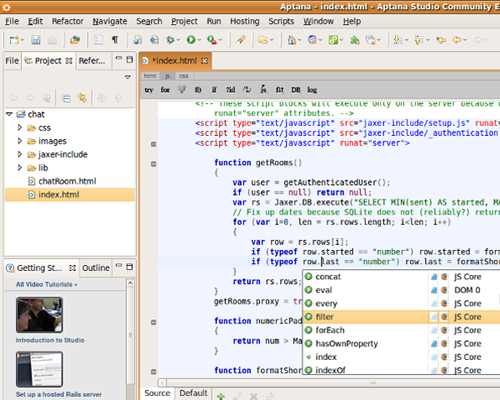Image resolution: width=500 pixels, height=400 pixels.
Task: Click the External Tools run icon
Action: coord(212,40)
